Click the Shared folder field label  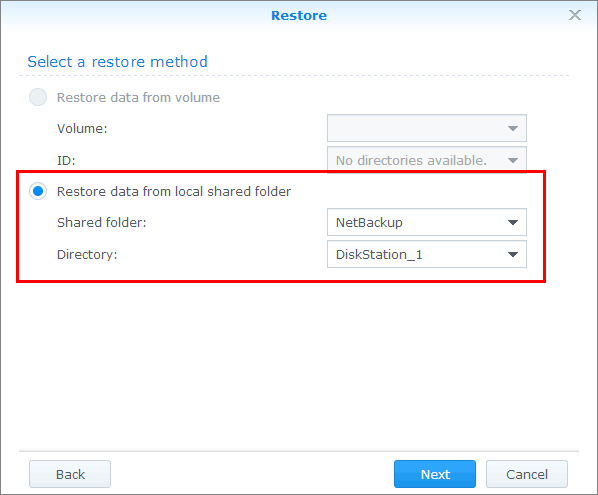point(102,222)
